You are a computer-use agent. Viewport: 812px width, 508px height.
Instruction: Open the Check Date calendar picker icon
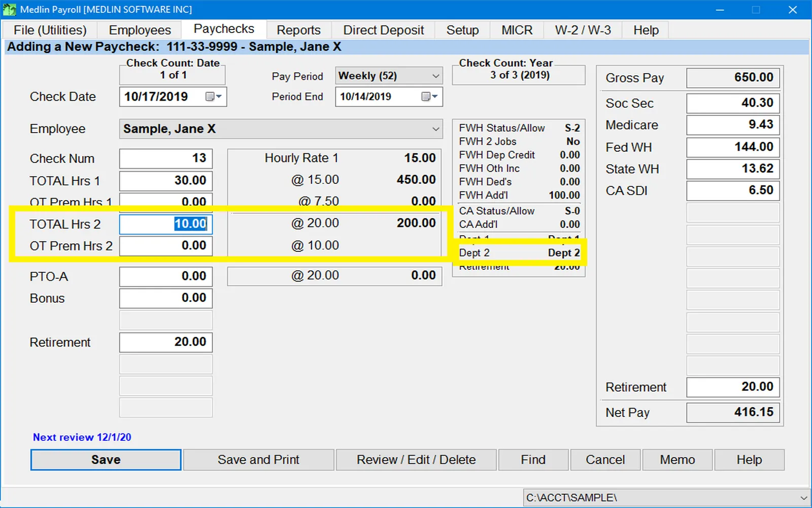(213, 97)
